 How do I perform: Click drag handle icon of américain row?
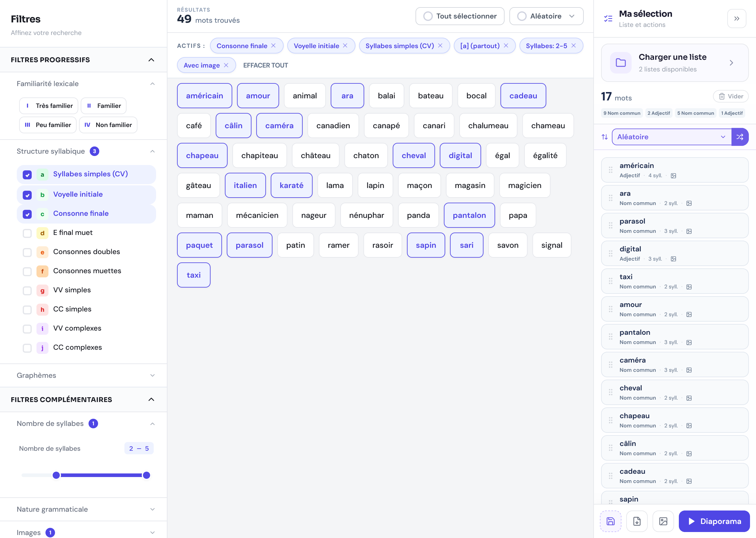(610, 170)
